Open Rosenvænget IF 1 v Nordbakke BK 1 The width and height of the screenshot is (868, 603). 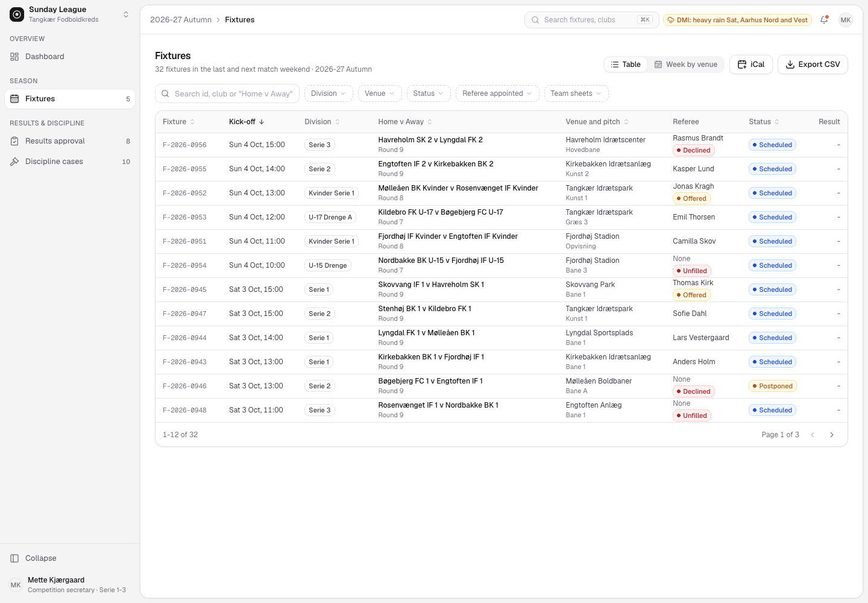(438, 405)
